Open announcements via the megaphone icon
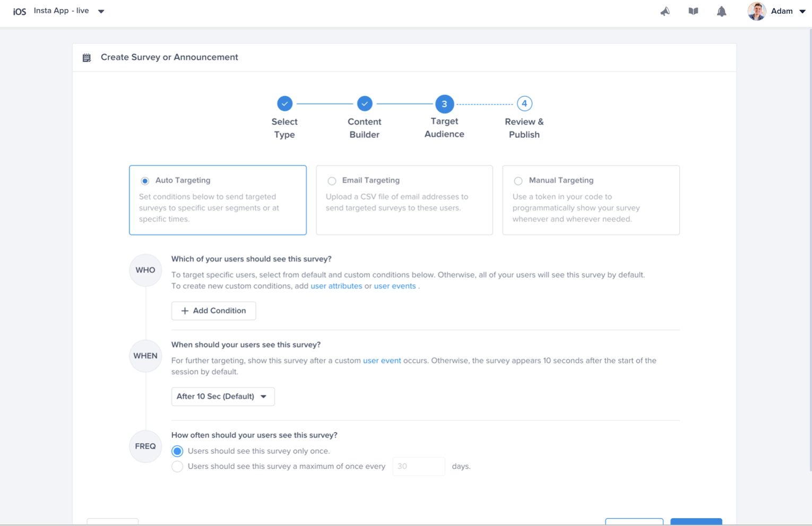 coord(665,11)
